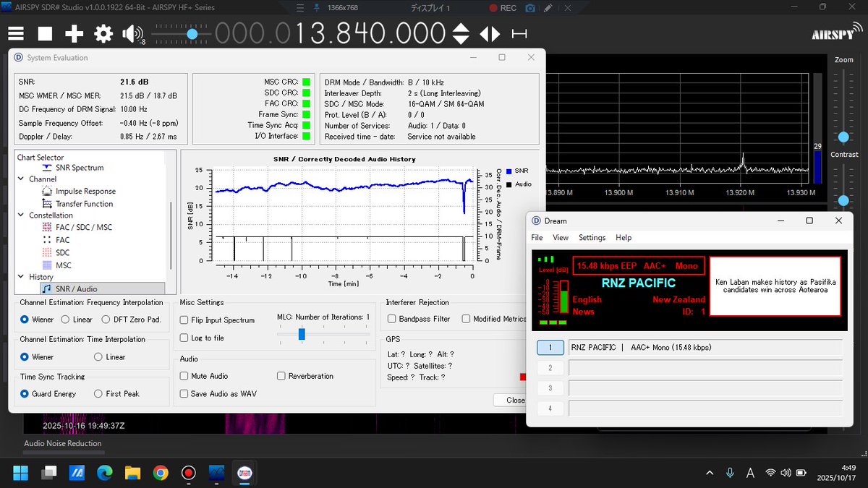The image size is (868, 488).
Task: Open the red record app on taskbar
Action: tap(189, 473)
